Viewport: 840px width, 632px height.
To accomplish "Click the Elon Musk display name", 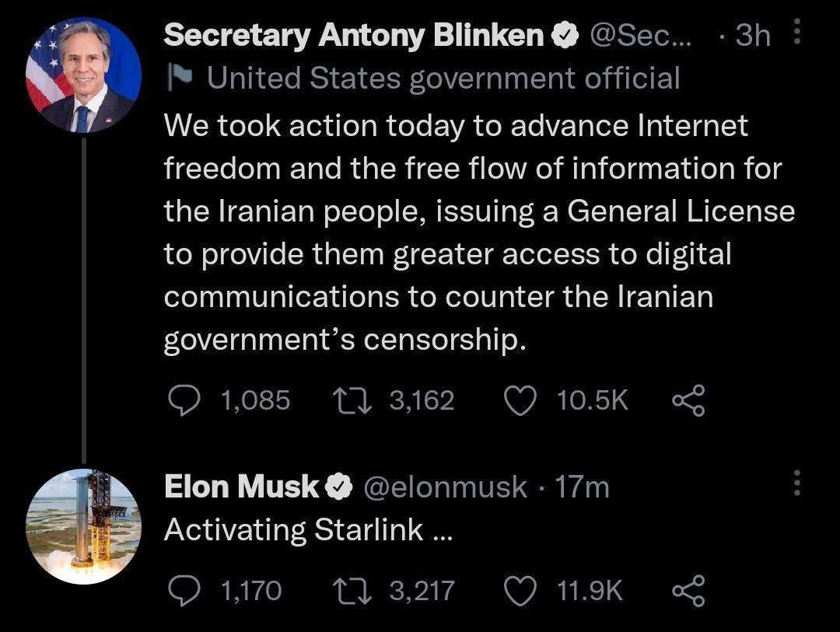I will (242, 487).
